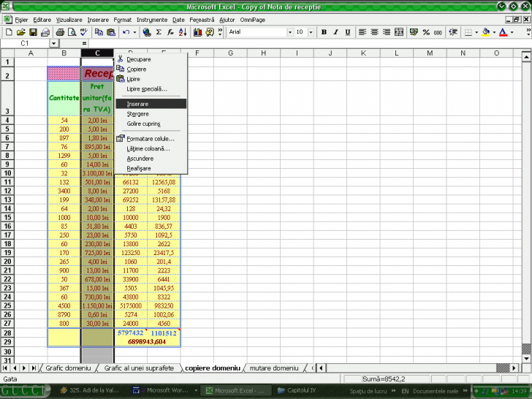
Task: Open the Arial font name dropdown
Action: click(x=290, y=32)
